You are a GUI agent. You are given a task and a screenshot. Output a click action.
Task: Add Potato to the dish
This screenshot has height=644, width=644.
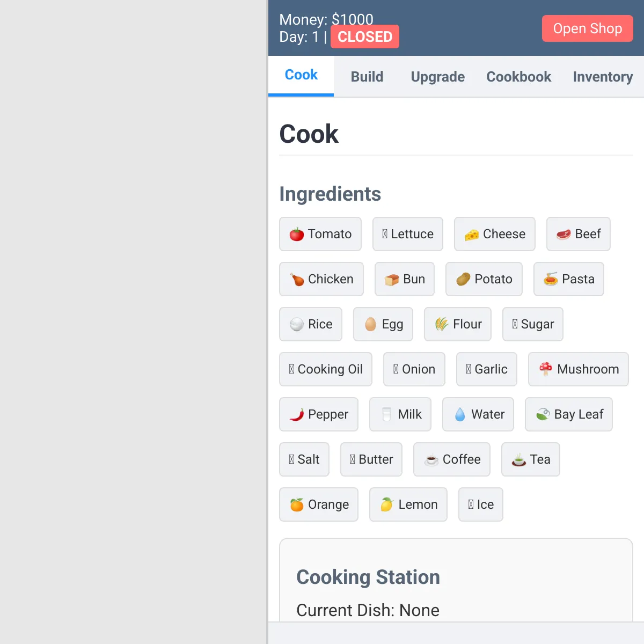tap(484, 279)
